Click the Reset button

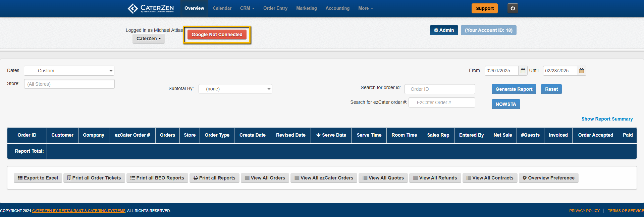551,89
